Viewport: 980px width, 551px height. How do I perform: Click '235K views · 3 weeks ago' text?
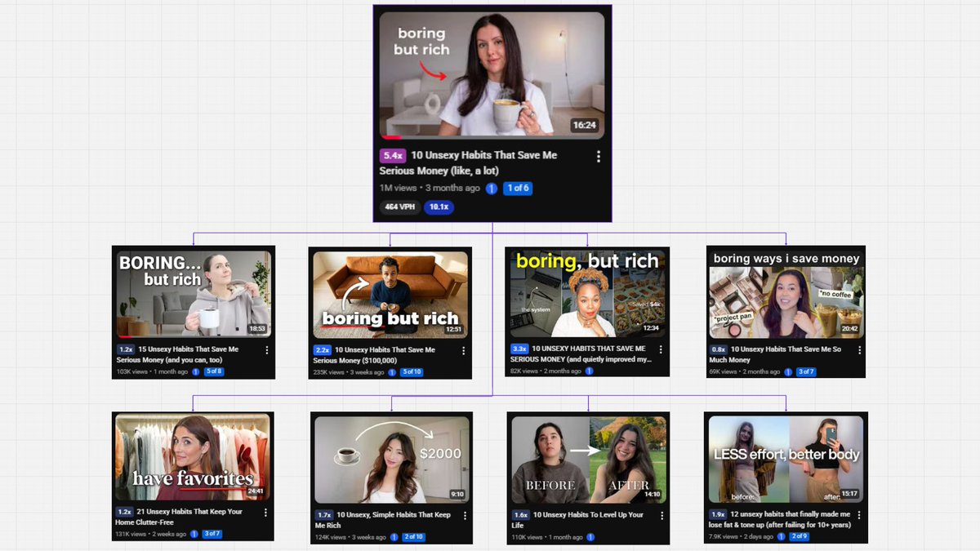click(x=350, y=372)
